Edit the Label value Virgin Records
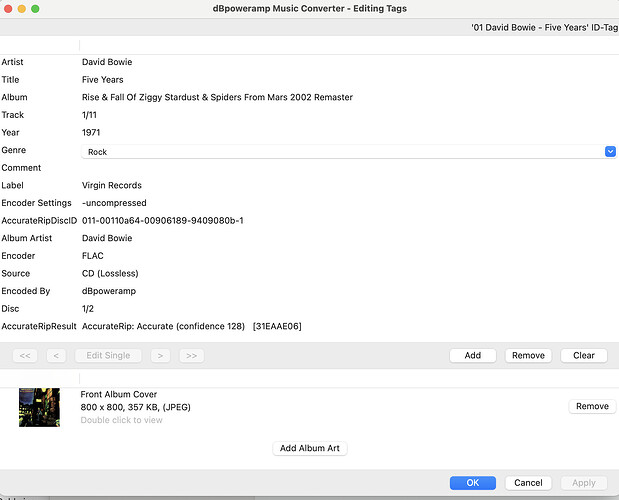 tap(112, 185)
